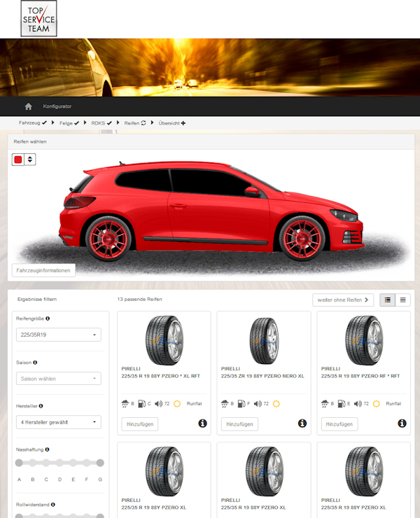Add PZERO RF * RFT tyre via Hinzufügen
Viewport: 420px width, 518px height.
tap(339, 424)
